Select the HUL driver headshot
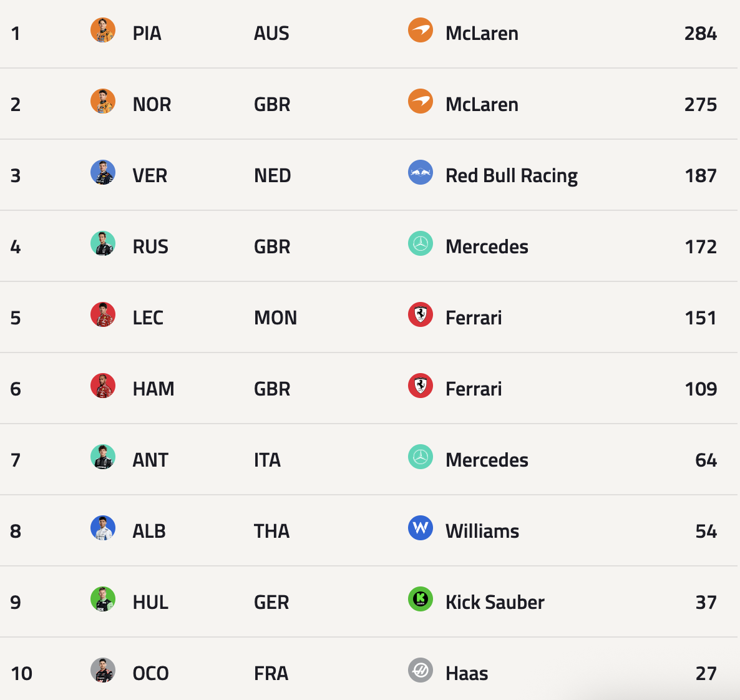 click(103, 599)
